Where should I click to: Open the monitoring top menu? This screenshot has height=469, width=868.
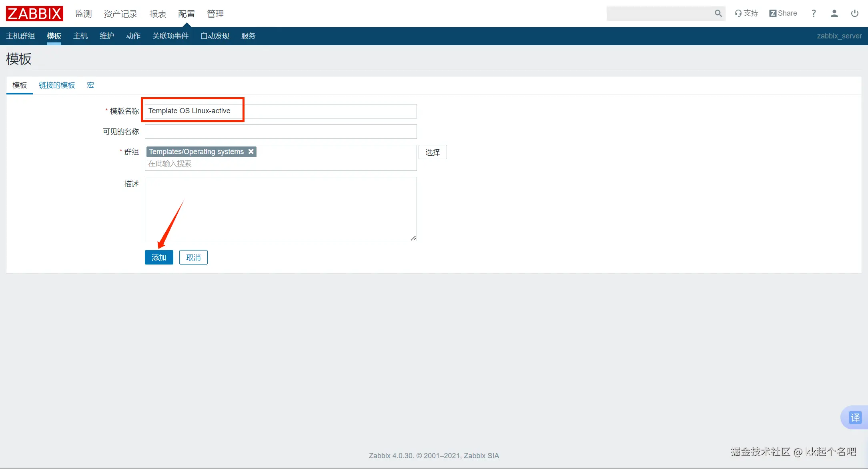pos(83,14)
